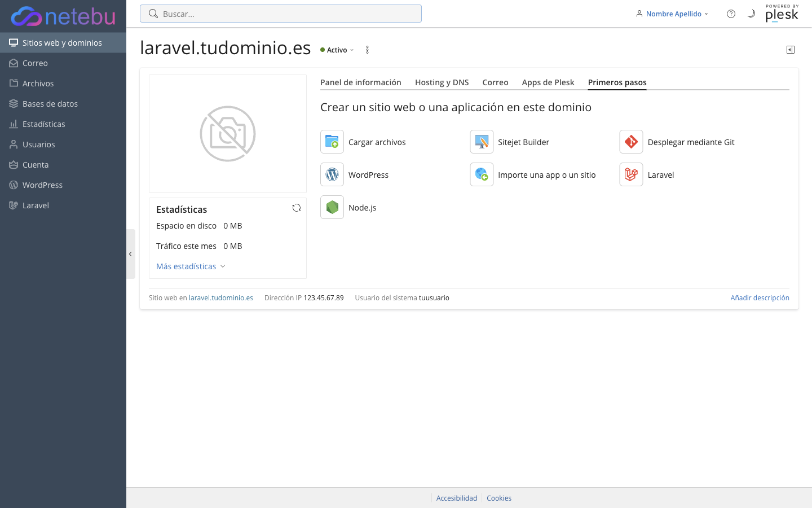Screen dimensions: 812x508
Task: Open Sitios web y dominios in sidebar
Action: click(63, 43)
